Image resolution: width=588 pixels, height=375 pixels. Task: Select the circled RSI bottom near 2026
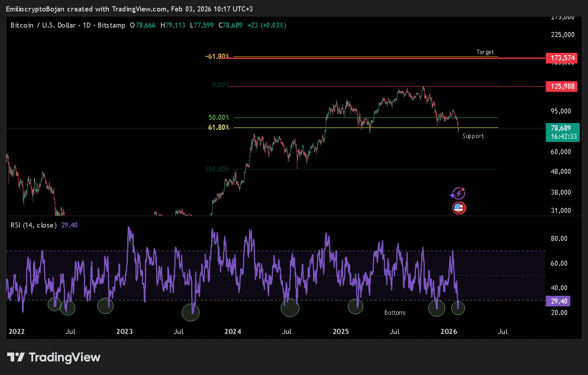(458, 309)
